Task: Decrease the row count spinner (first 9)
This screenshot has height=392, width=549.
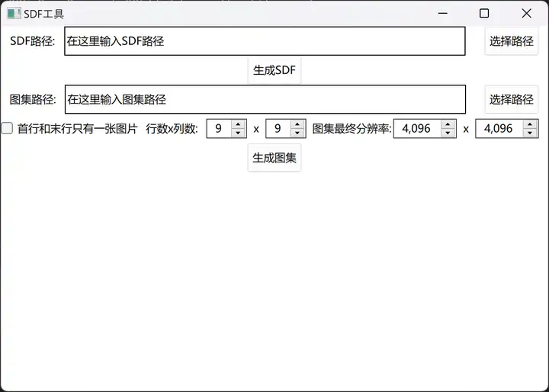Action: pyautogui.click(x=238, y=133)
